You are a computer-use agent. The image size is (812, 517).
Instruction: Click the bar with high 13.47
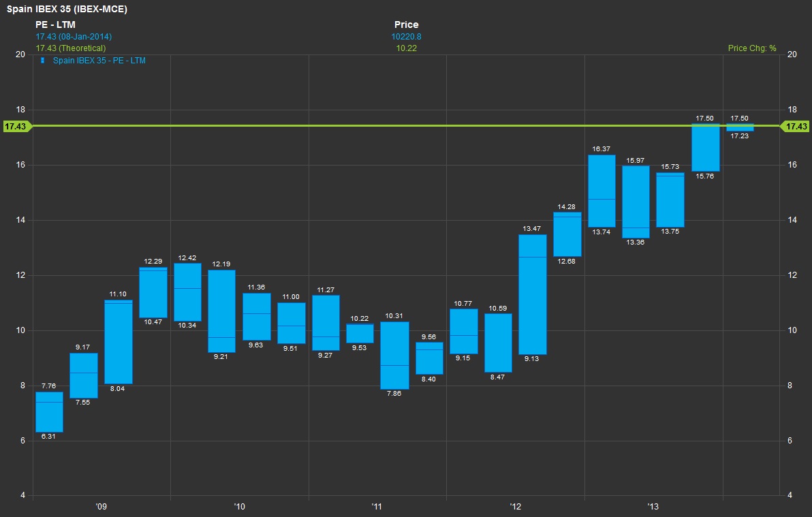[x=532, y=294]
